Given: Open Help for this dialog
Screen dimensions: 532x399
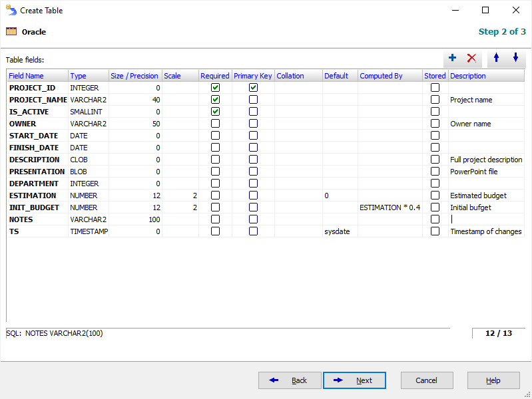Looking at the screenshot, I should [x=493, y=380].
